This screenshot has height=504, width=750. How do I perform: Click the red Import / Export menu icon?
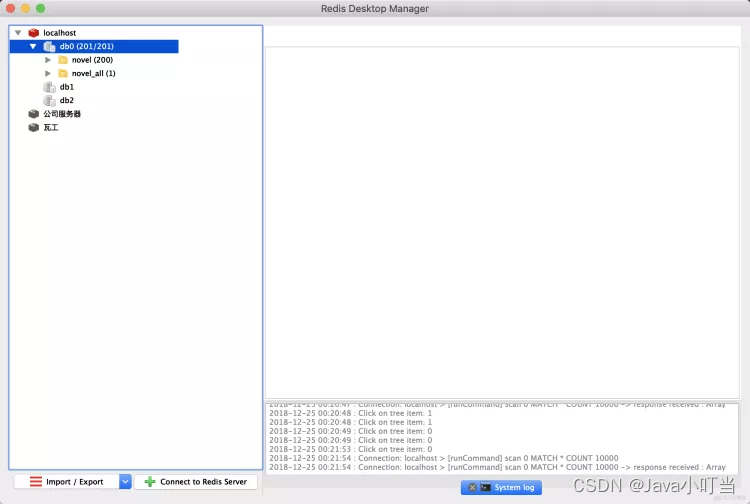coord(36,482)
